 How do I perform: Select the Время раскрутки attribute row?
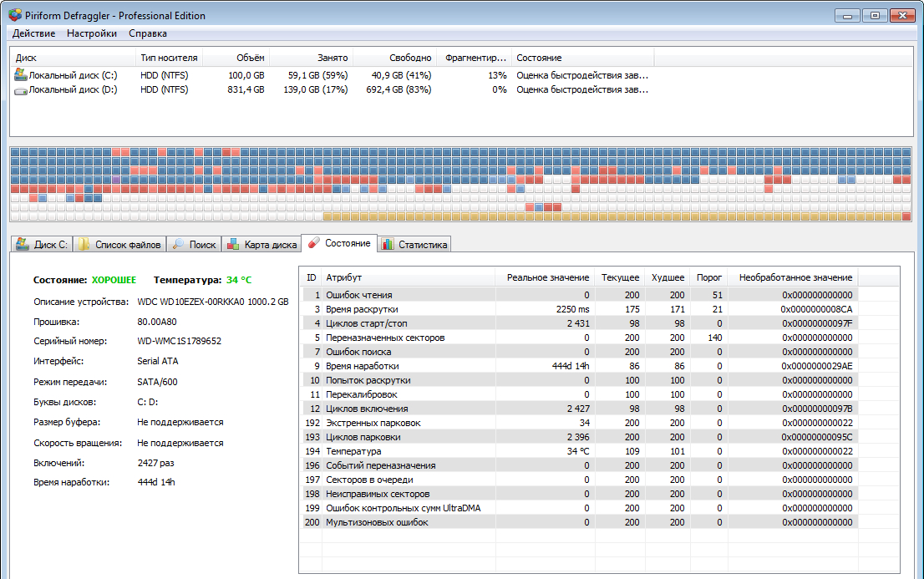(x=580, y=309)
